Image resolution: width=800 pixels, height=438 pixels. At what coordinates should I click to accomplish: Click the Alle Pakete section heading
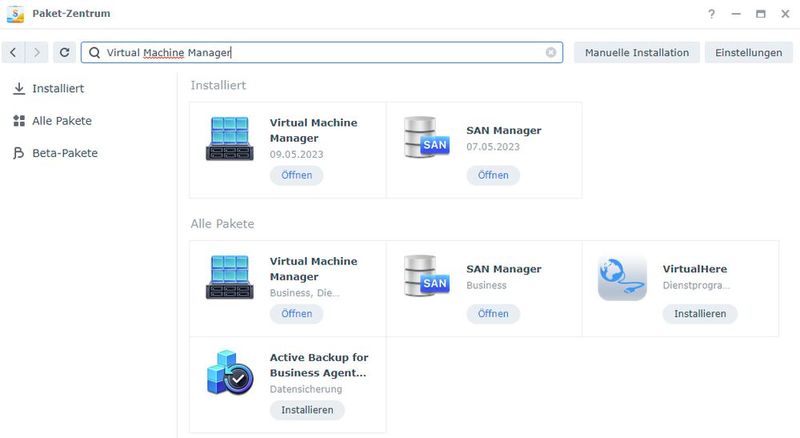[x=222, y=224]
